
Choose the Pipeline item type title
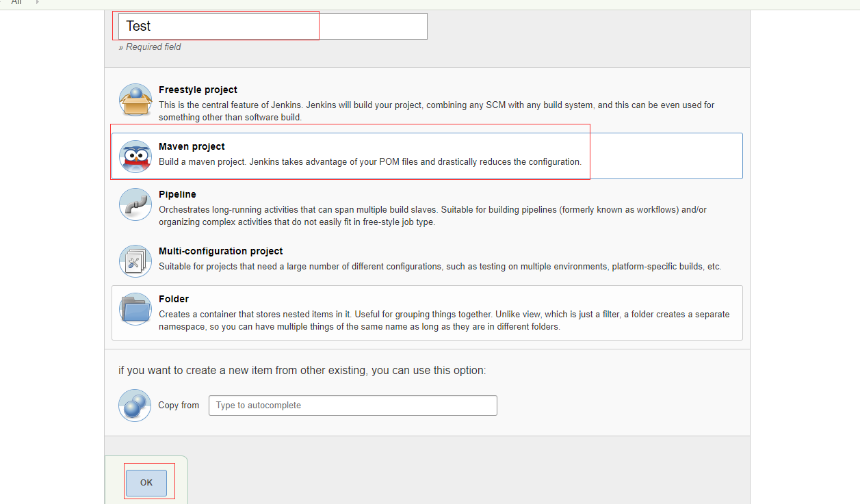point(177,194)
